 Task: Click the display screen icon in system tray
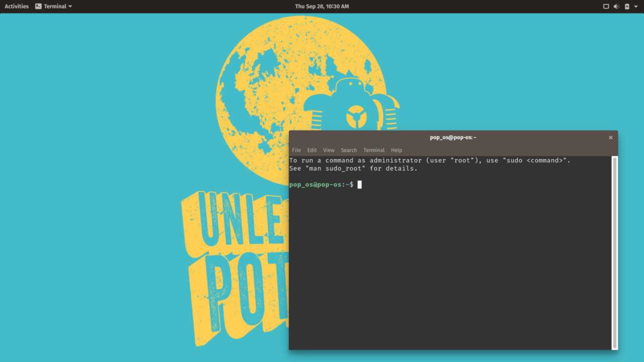tap(606, 7)
